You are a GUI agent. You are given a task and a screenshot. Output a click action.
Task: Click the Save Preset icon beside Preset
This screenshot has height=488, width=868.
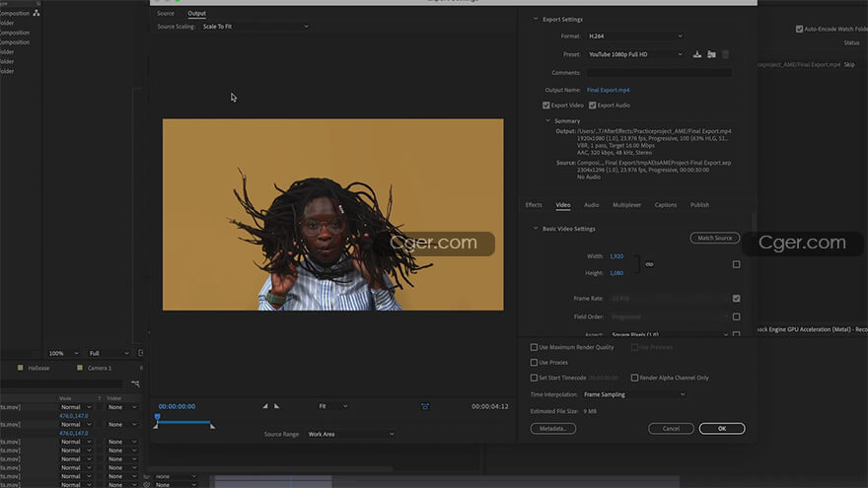point(697,54)
